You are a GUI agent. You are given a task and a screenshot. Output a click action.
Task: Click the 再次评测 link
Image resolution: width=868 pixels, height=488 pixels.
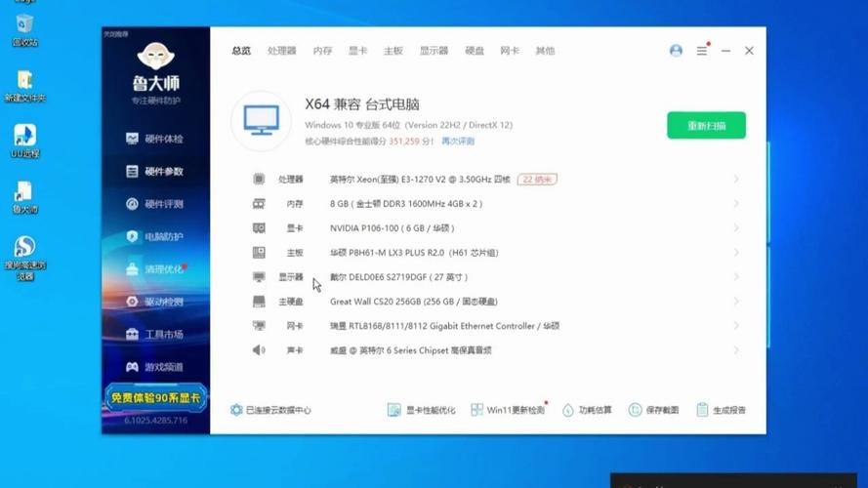[458, 142]
